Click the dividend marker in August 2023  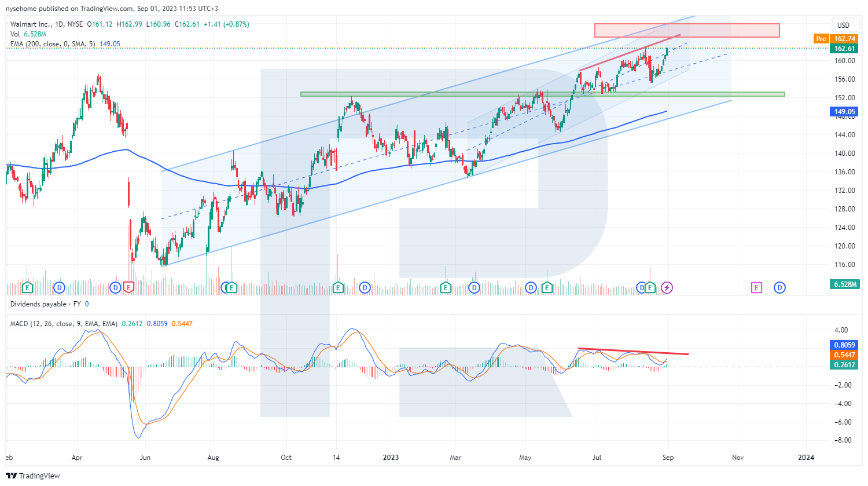click(x=641, y=287)
